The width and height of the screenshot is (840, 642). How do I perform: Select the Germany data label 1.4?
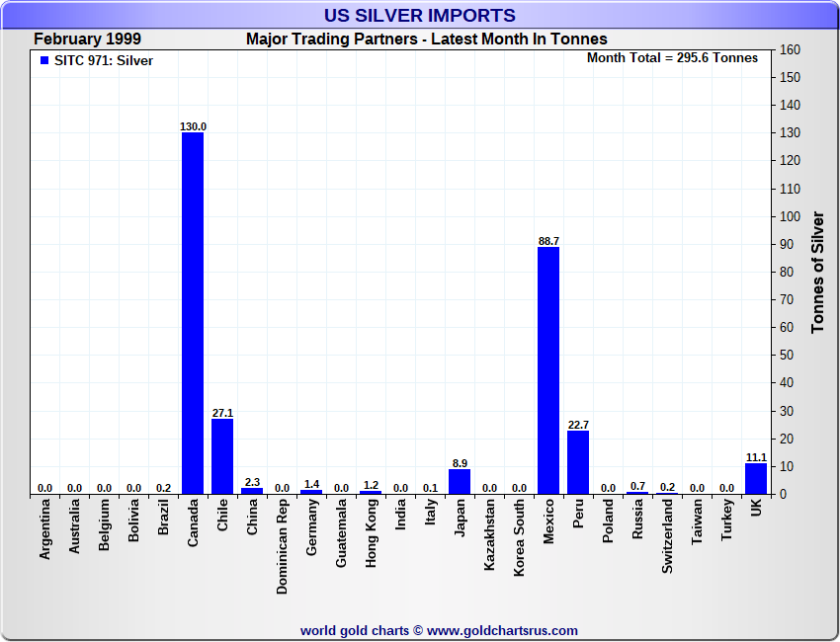click(x=311, y=484)
